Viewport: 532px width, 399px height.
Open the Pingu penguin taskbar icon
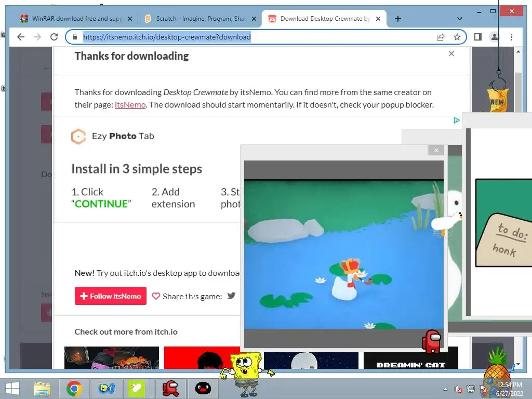[x=203, y=389]
